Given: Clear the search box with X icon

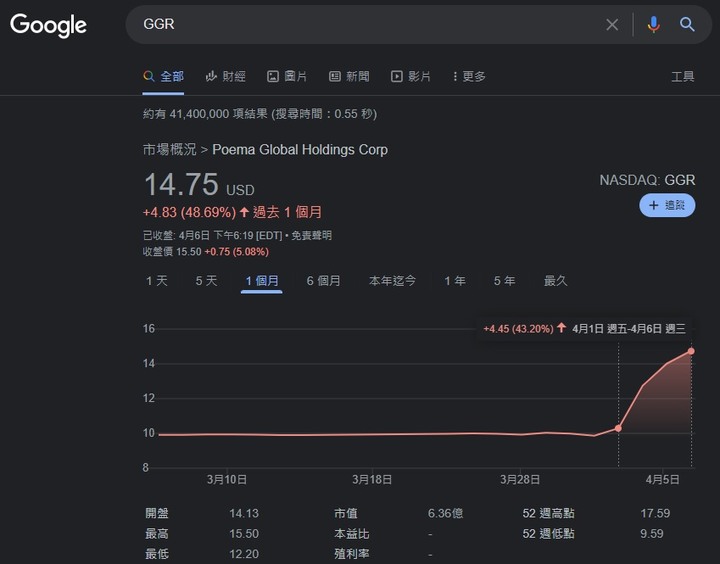Looking at the screenshot, I should (x=612, y=24).
